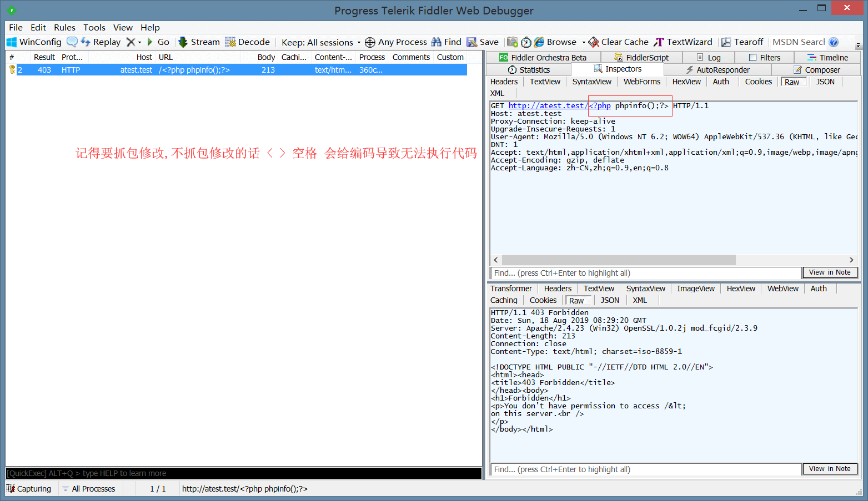The height and width of the screenshot is (501, 868).
Task: Open the Filters tab
Action: point(764,58)
